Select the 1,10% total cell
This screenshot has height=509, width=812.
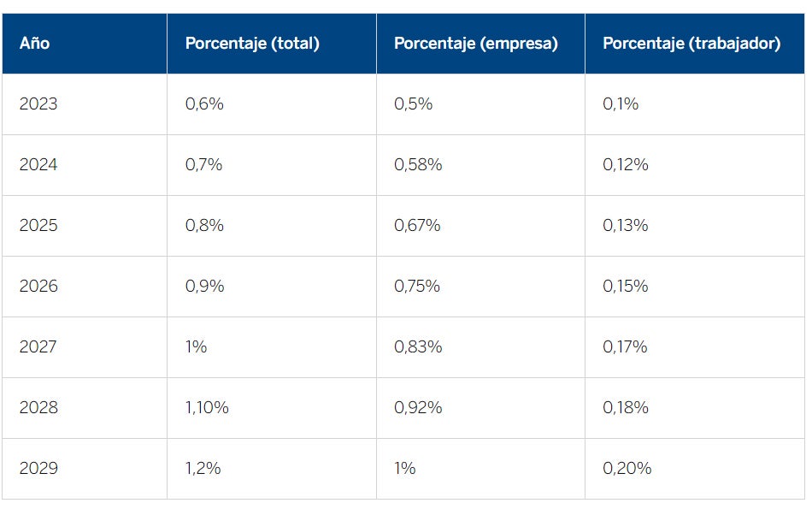(x=207, y=408)
